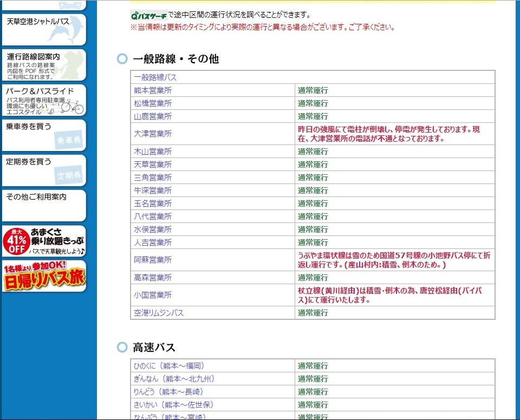Open その他ご利用案内 sidebar menu item
The image size is (520, 420).
[x=44, y=205]
